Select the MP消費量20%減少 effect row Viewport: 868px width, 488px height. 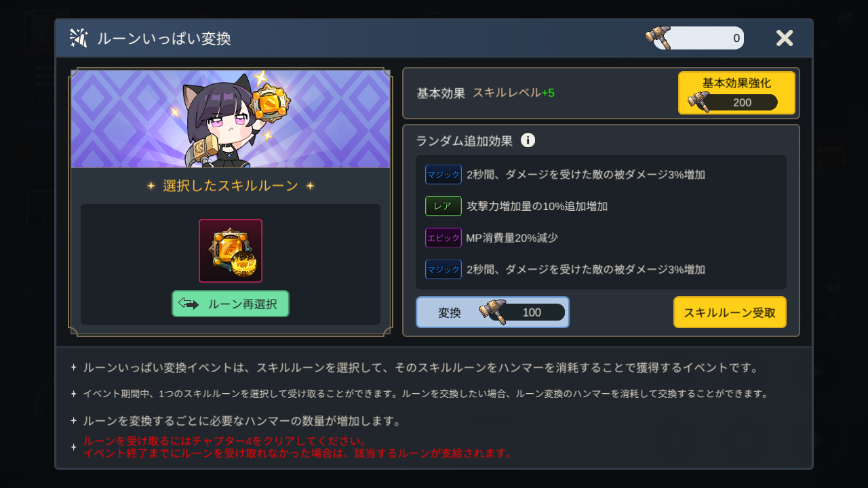coord(601,238)
